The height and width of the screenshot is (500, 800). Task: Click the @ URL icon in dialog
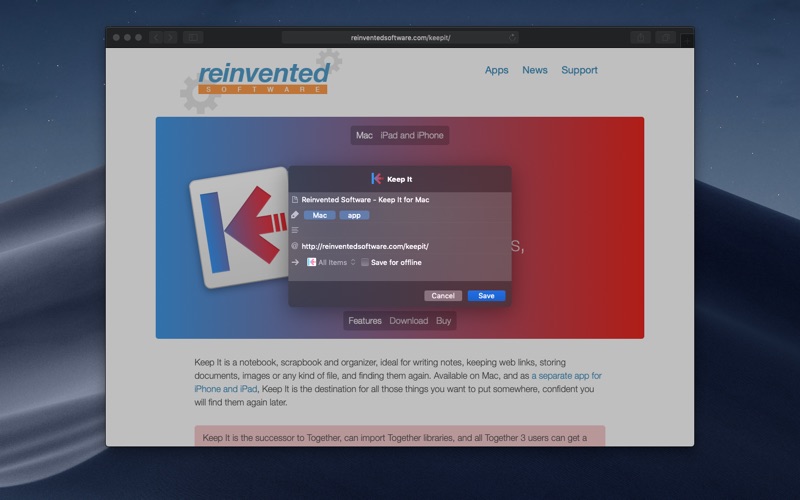coord(295,246)
